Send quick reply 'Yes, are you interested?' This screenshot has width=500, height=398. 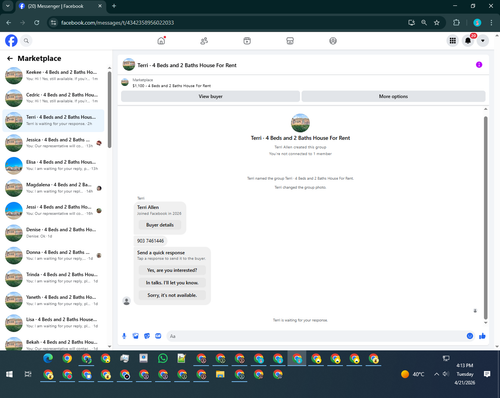click(x=172, y=270)
